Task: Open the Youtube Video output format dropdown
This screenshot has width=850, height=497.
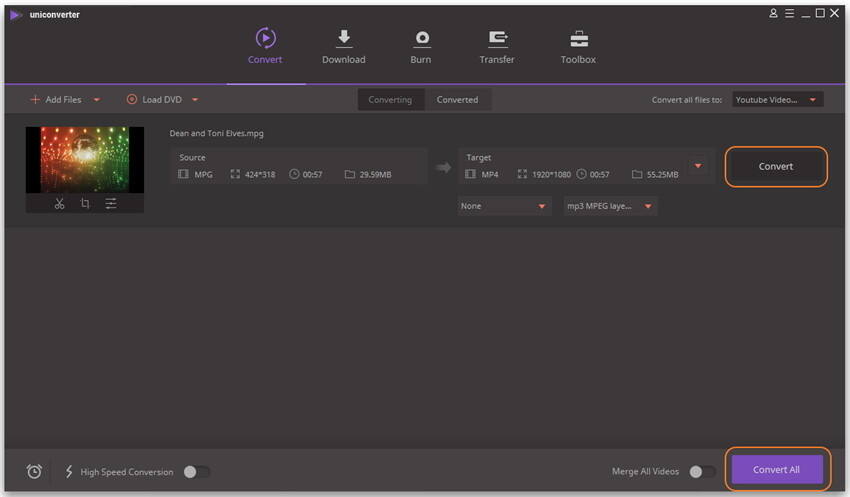Action: [777, 100]
